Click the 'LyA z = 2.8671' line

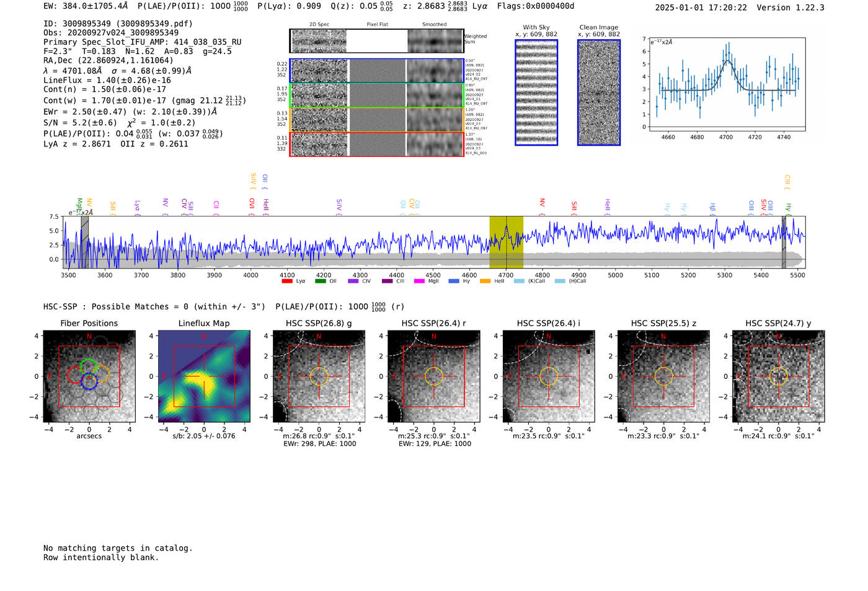tap(116, 144)
